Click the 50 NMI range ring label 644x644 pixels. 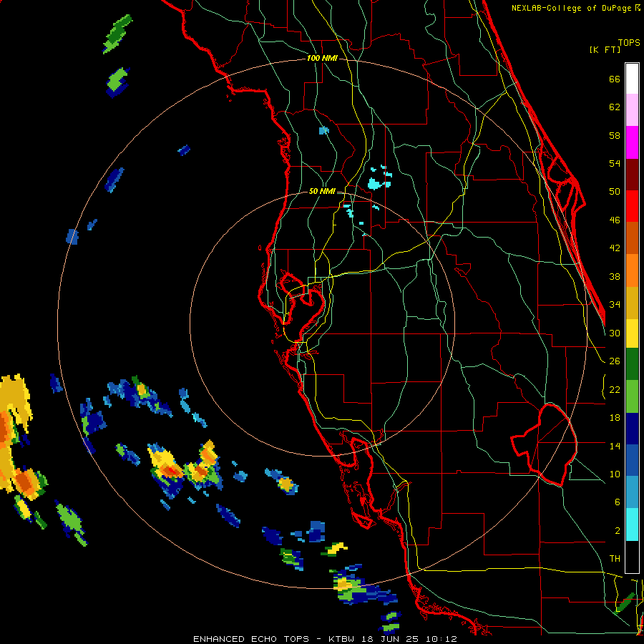click(x=322, y=191)
